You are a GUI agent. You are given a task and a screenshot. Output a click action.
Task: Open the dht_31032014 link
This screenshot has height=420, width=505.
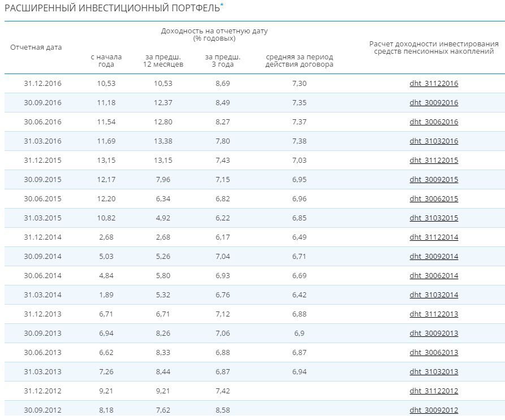434,295
